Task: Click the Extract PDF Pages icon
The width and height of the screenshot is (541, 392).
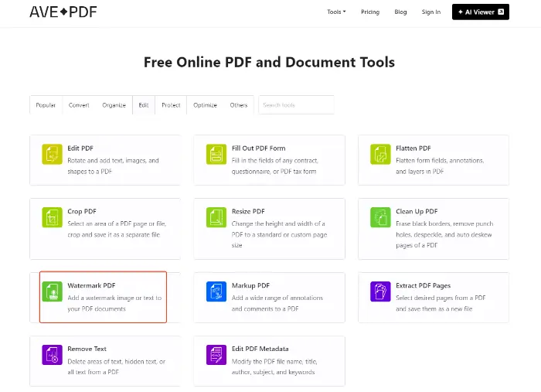Action: pos(380,291)
